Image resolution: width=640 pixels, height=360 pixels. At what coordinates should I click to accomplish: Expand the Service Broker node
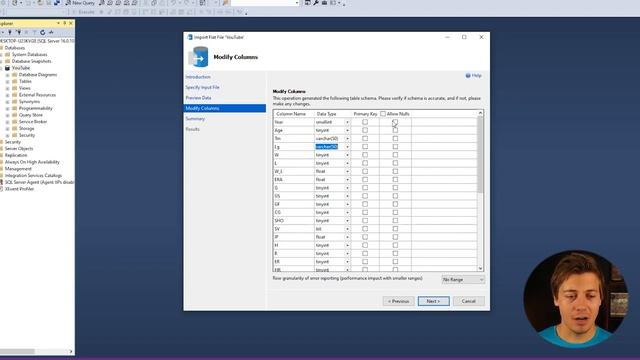click(7, 122)
